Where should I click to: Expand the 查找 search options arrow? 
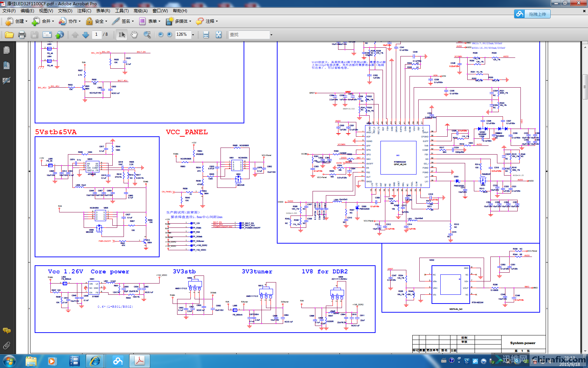(x=271, y=35)
